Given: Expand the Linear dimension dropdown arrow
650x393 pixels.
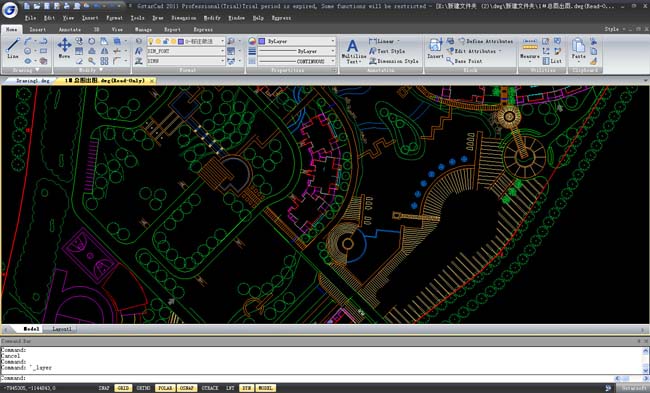Looking at the screenshot, I should coord(399,41).
